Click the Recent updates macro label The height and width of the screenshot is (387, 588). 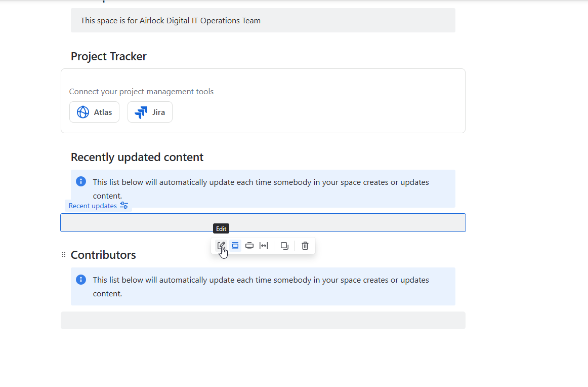tap(93, 206)
